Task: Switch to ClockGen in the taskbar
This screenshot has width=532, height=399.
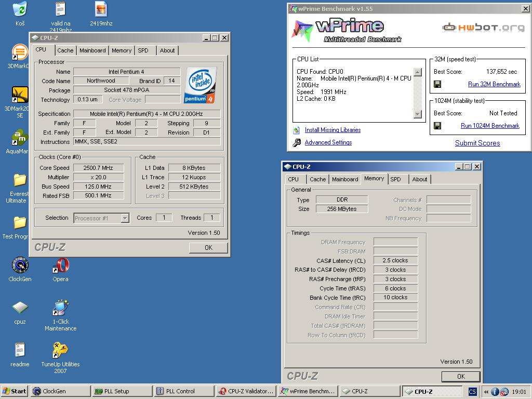Action: tap(60, 391)
